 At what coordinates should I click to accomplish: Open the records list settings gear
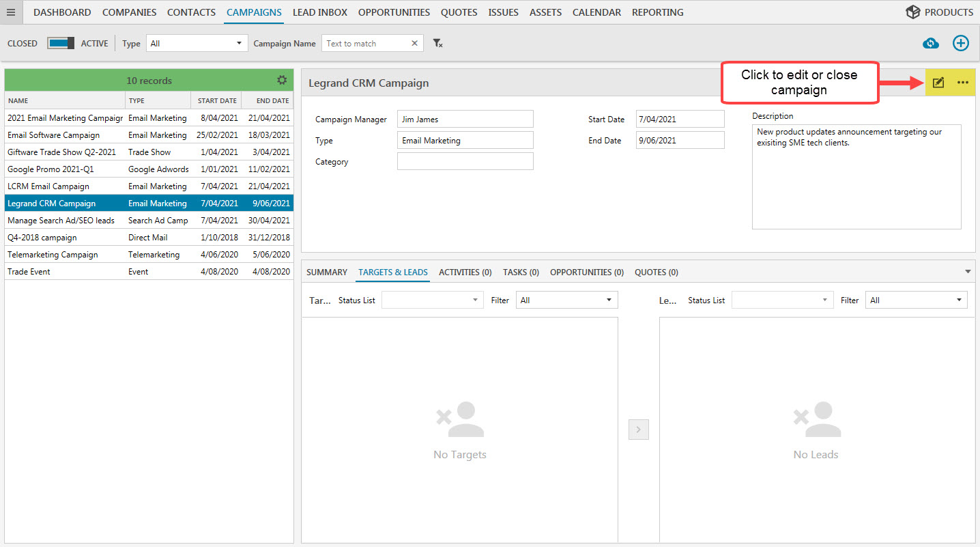coord(282,80)
